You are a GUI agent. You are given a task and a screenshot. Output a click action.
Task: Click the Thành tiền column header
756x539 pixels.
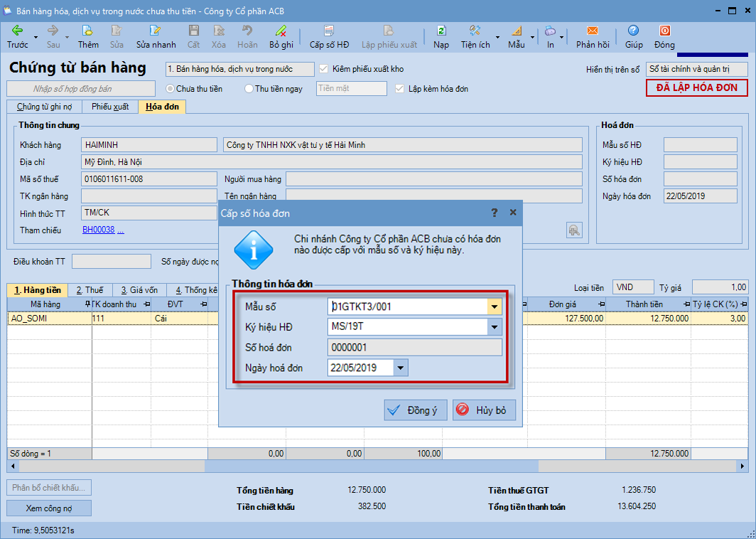pos(648,304)
